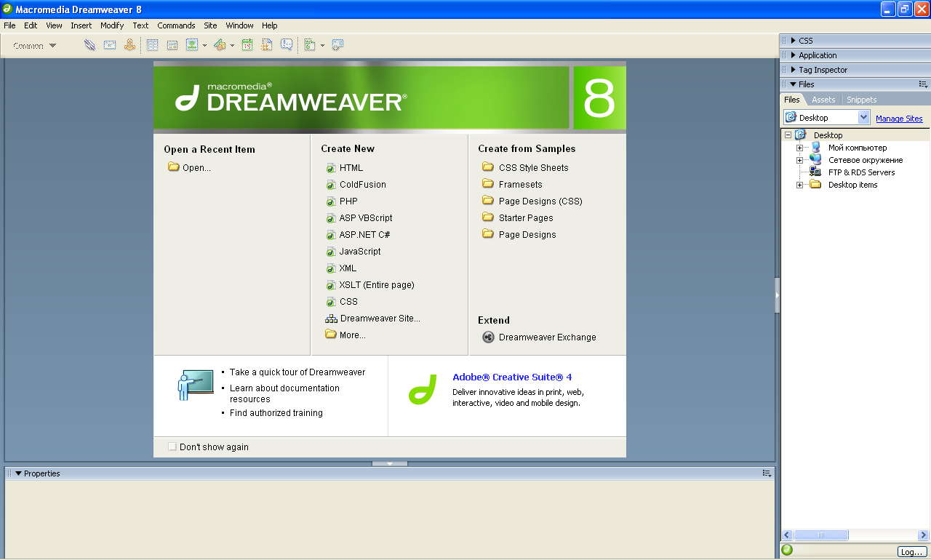Click the Dreamweaver Site sitemap icon
The image size is (931, 560).
click(331, 319)
